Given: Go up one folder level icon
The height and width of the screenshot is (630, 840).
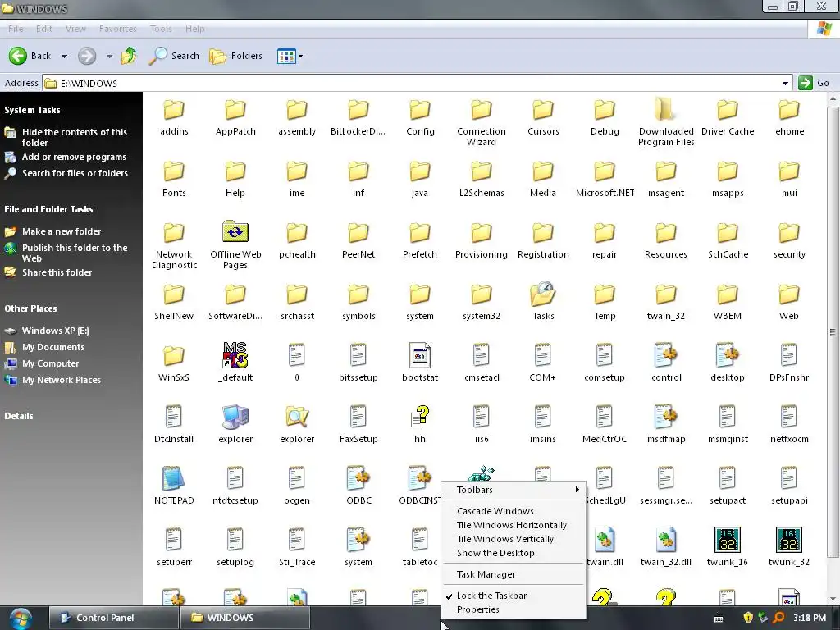Looking at the screenshot, I should 129,56.
